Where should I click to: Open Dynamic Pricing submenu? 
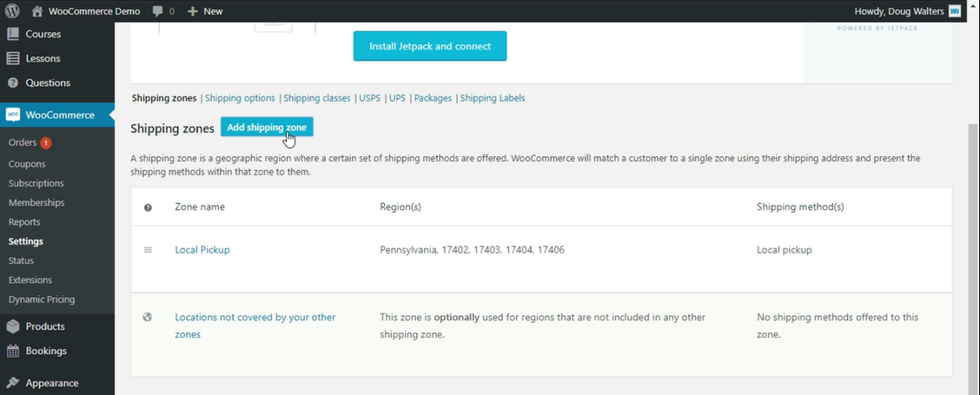pos(41,300)
